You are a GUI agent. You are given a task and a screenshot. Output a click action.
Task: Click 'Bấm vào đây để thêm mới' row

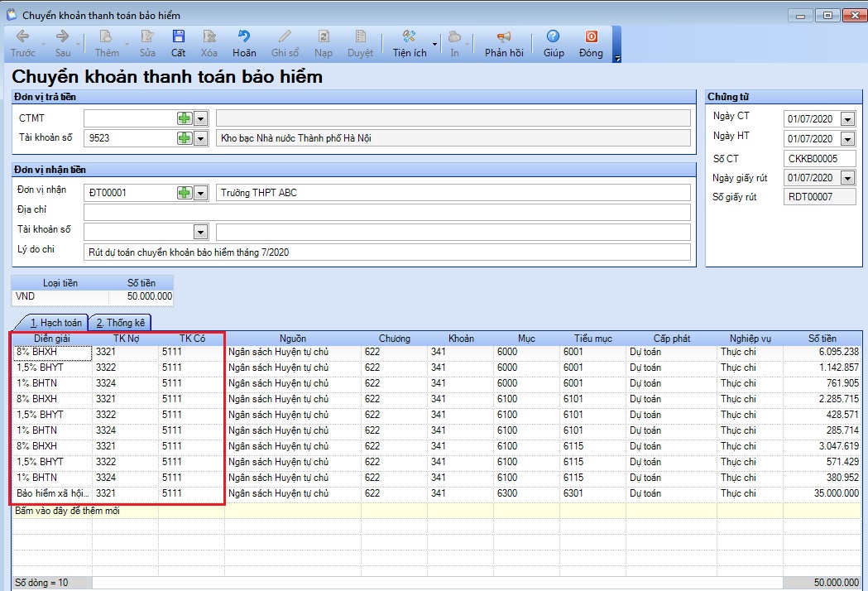tap(436, 511)
